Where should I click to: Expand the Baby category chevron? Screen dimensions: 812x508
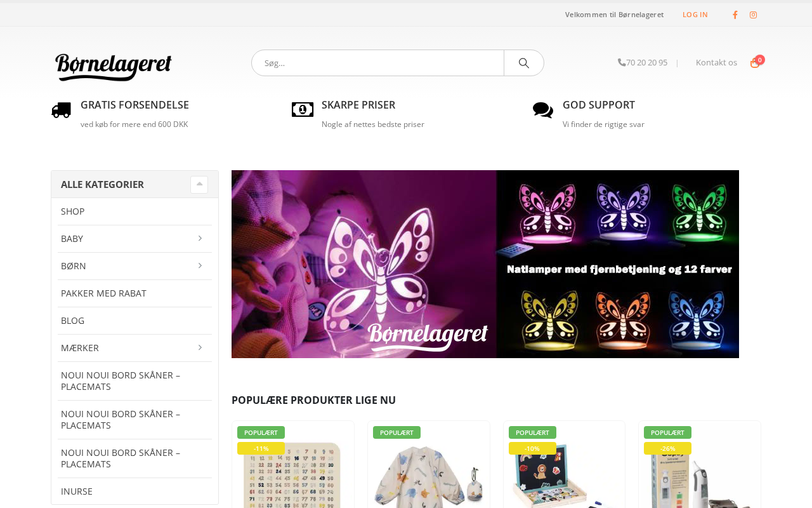[200, 238]
